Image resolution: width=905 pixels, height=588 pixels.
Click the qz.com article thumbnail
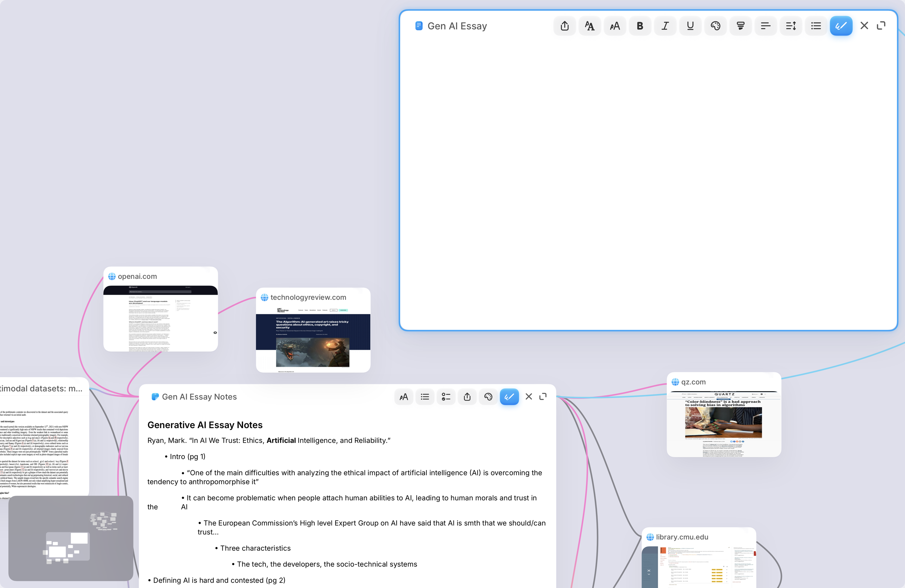723,422
